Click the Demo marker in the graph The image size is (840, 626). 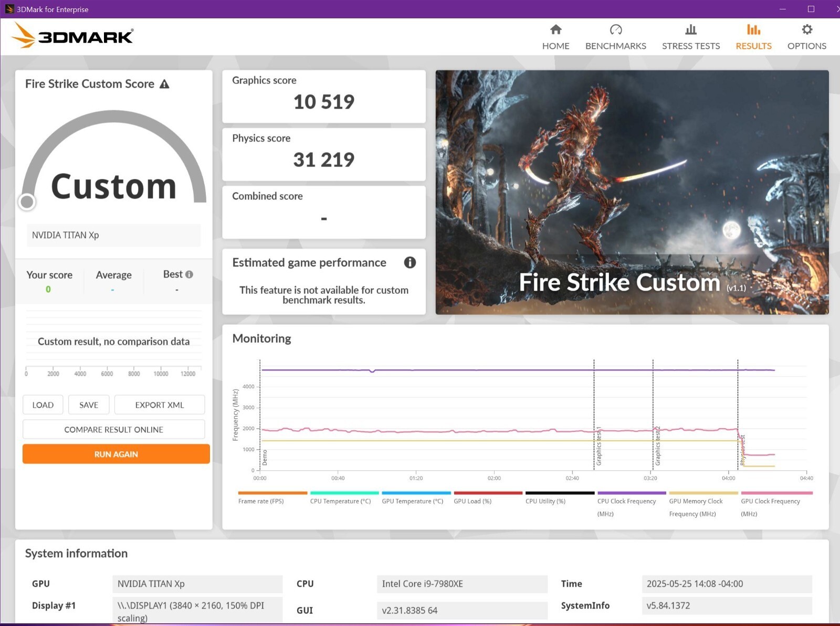265,458
